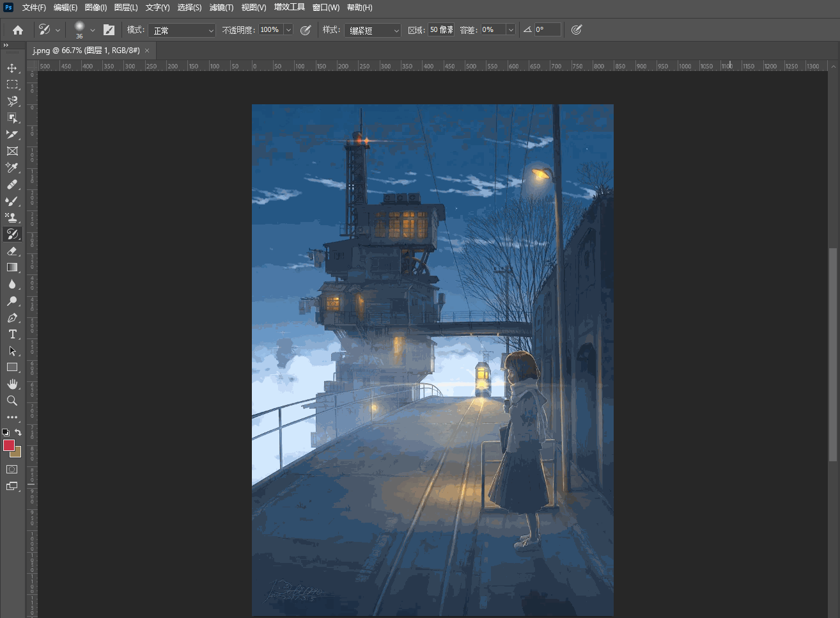Select the Pen tool
The width and height of the screenshot is (840, 618).
12,317
